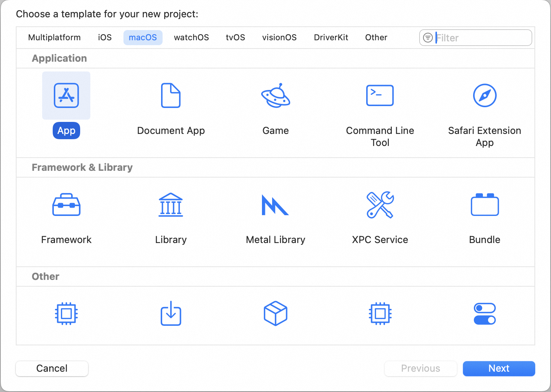Select the Command Line Tool template

[380, 96]
